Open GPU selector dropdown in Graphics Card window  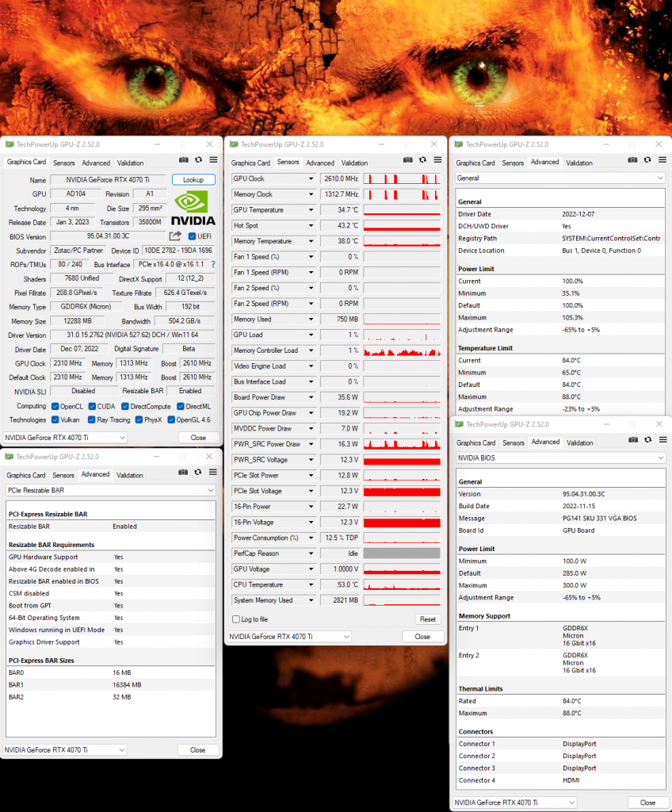(x=65, y=438)
